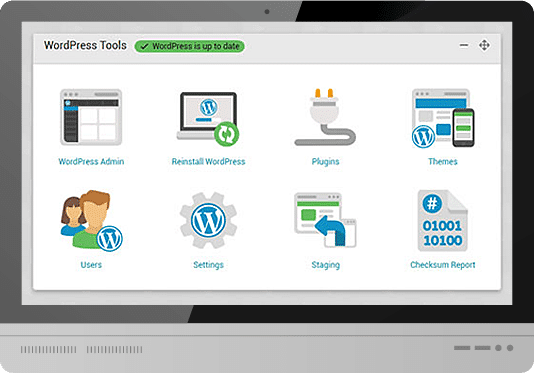The width and height of the screenshot is (534, 373).
Task: Open the Plugins plug icon
Action: click(x=325, y=117)
